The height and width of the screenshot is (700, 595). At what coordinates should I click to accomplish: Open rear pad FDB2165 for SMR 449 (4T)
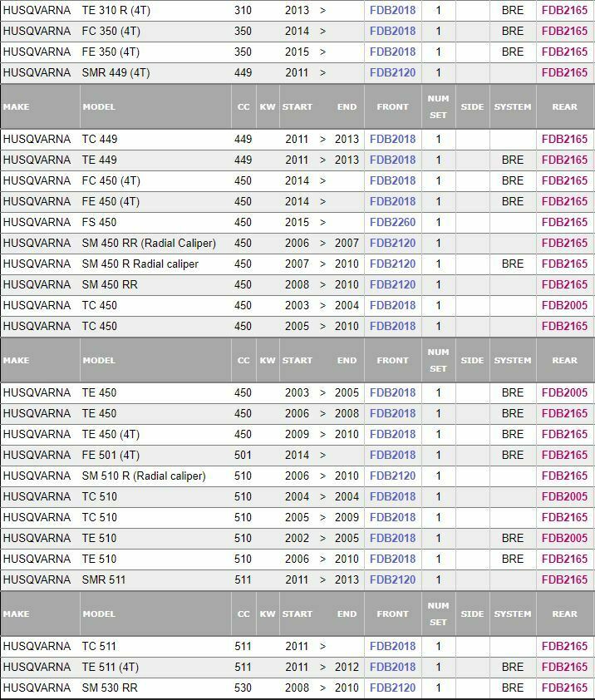pyautogui.click(x=564, y=73)
